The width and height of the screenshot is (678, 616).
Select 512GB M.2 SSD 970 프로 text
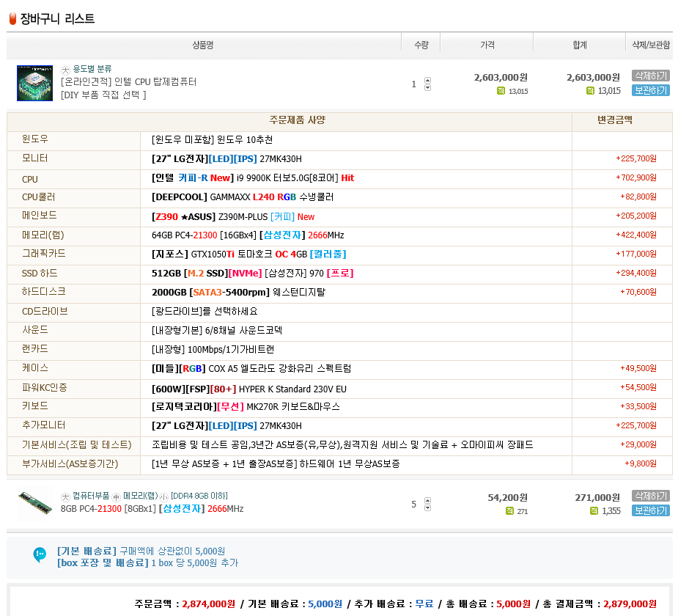tap(253, 273)
